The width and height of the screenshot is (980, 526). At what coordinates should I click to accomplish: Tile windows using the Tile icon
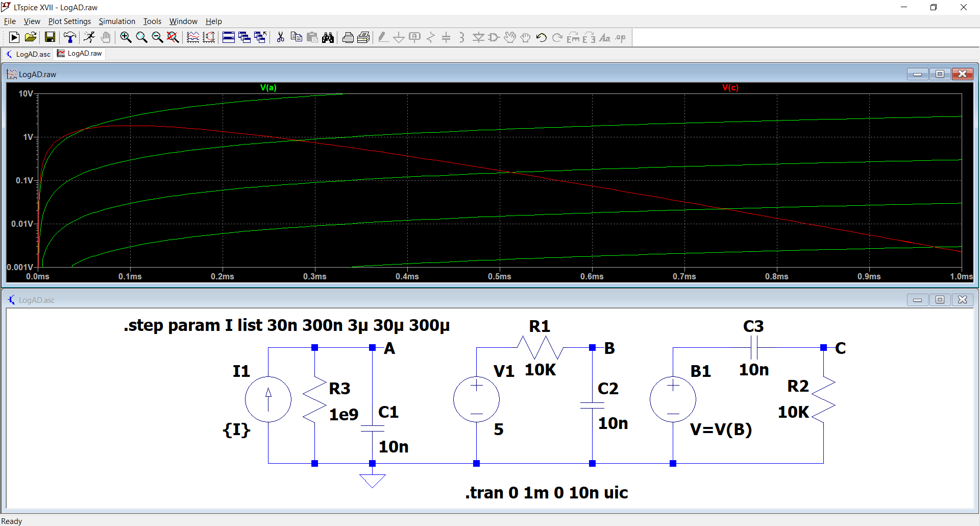tap(229, 37)
